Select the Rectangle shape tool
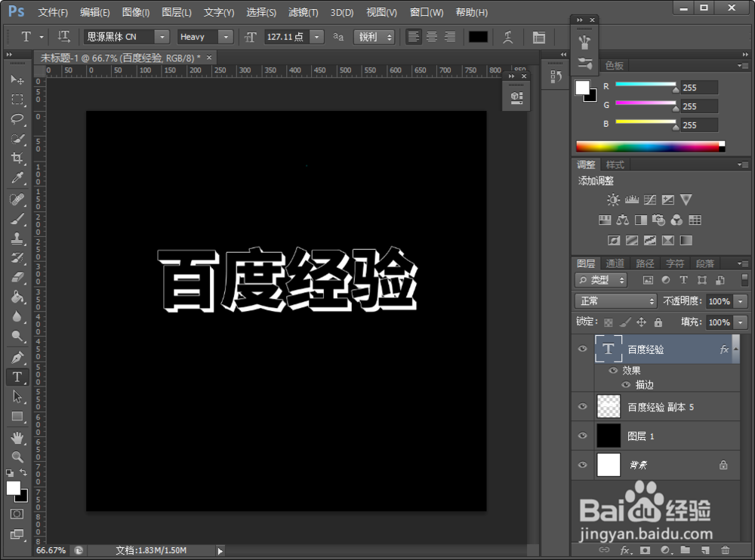This screenshot has height=560, width=755. point(17,416)
